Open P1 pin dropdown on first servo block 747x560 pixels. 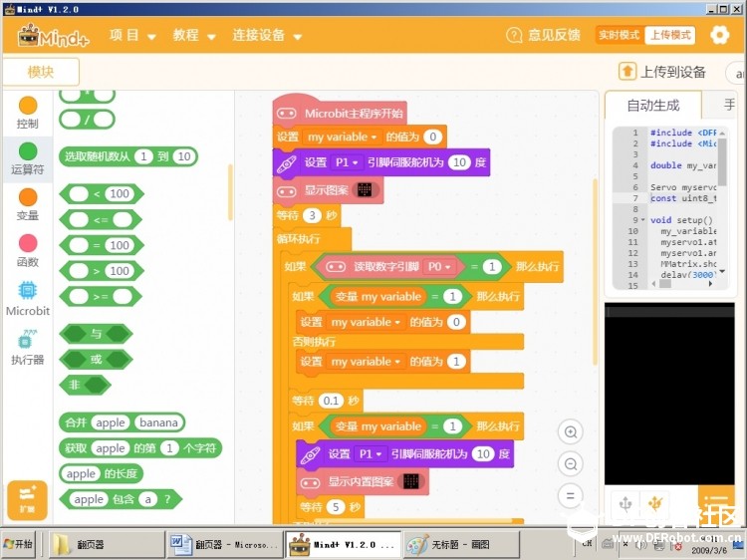pos(347,162)
